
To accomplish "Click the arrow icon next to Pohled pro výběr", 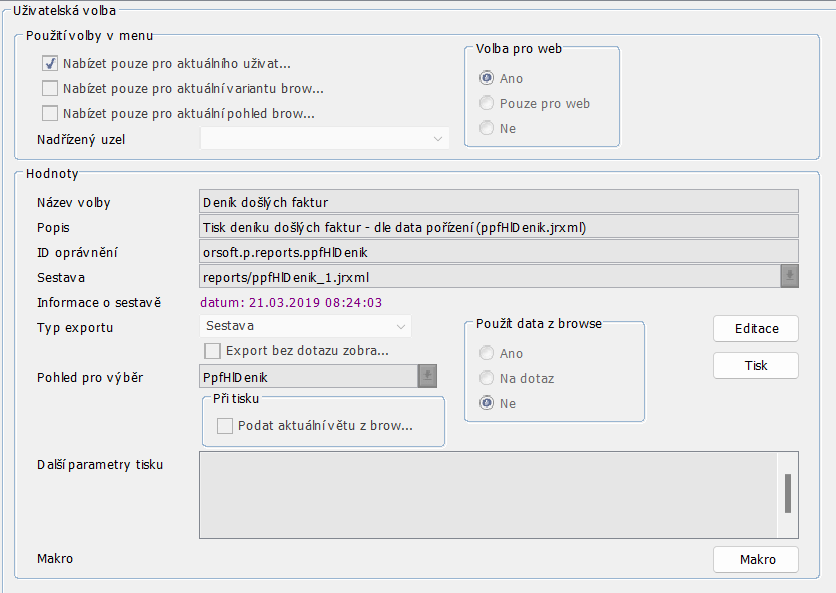I will [x=428, y=376].
